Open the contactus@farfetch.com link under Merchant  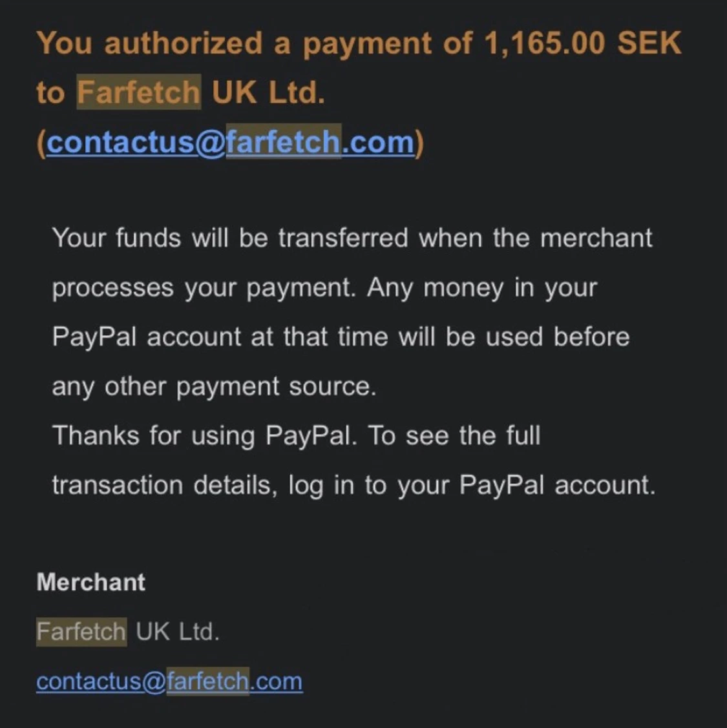pos(169,681)
